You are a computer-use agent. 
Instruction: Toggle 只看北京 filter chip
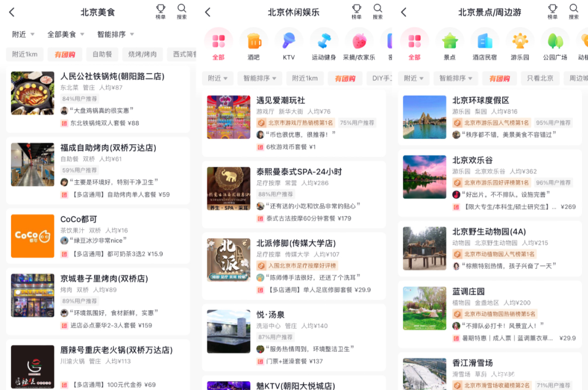[540, 78]
